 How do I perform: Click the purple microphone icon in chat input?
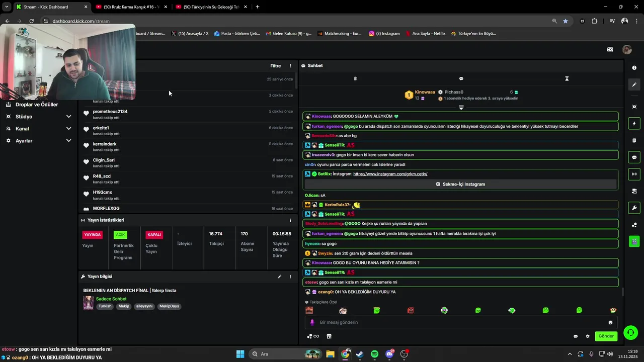tap(312, 322)
